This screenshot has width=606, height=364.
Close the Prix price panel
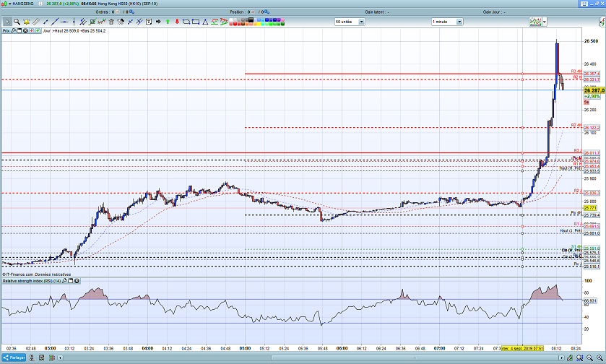[25, 30]
